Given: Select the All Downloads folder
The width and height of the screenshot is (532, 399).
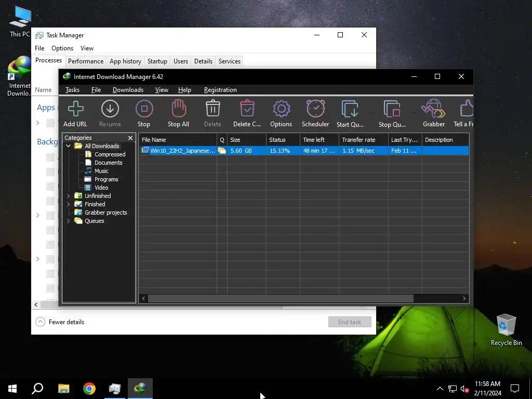Looking at the screenshot, I should (102, 146).
